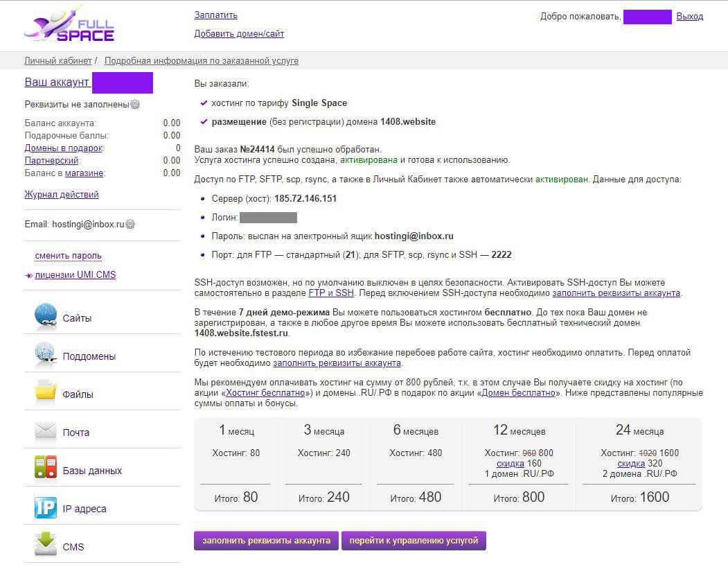Click SSH port number 2222
The width and height of the screenshot is (728, 567).
pos(501,254)
